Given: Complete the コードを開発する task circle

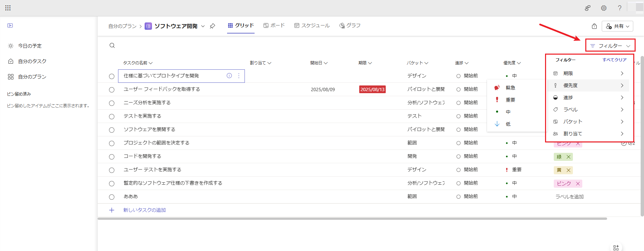Looking at the screenshot, I should (x=112, y=157).
